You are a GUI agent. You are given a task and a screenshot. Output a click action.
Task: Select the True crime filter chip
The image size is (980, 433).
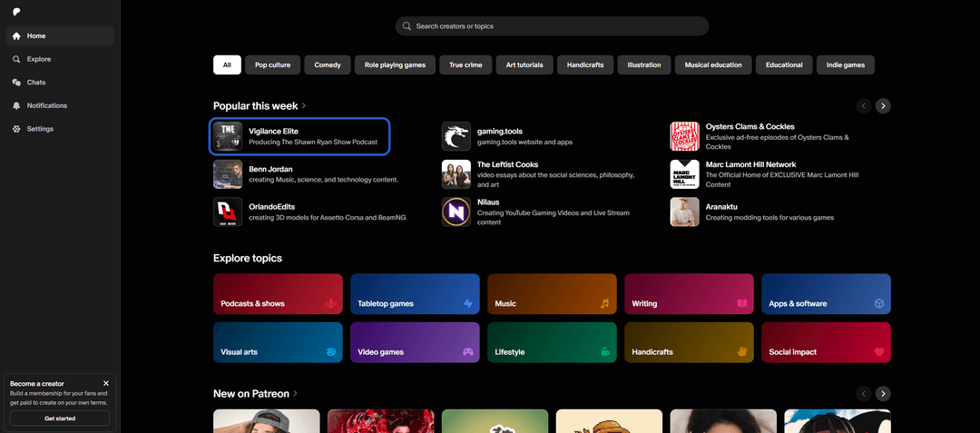tap(465, 65)
